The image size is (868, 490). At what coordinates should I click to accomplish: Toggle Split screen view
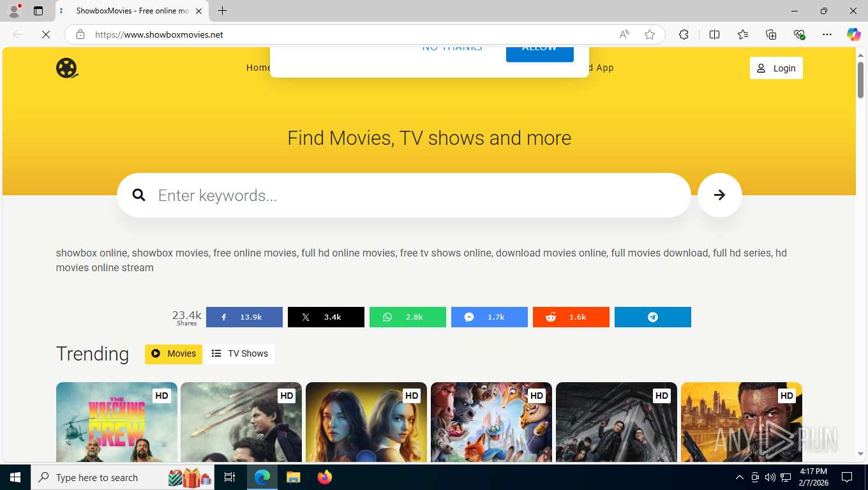[x=714, y=34]
